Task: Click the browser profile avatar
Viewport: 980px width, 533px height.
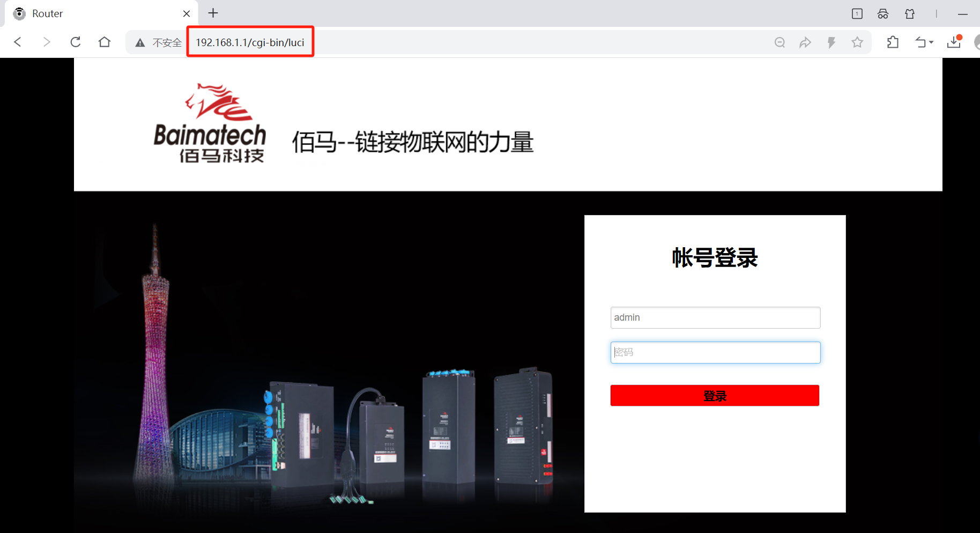Action: coord(977,42)
